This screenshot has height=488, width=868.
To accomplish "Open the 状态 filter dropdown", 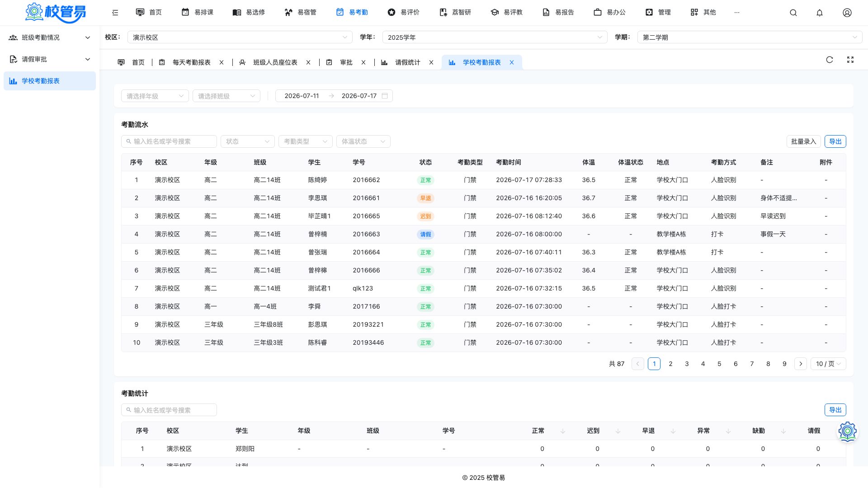I will point(248,141).
